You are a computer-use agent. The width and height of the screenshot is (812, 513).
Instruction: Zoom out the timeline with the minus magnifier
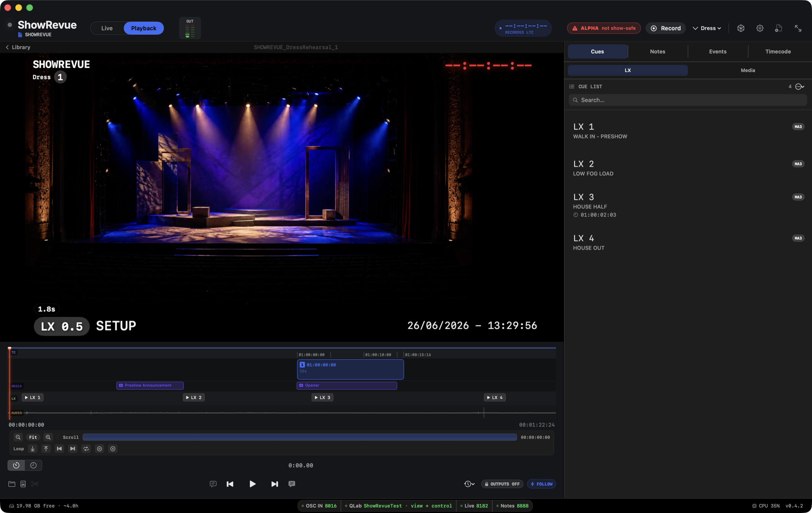(18, 437)
